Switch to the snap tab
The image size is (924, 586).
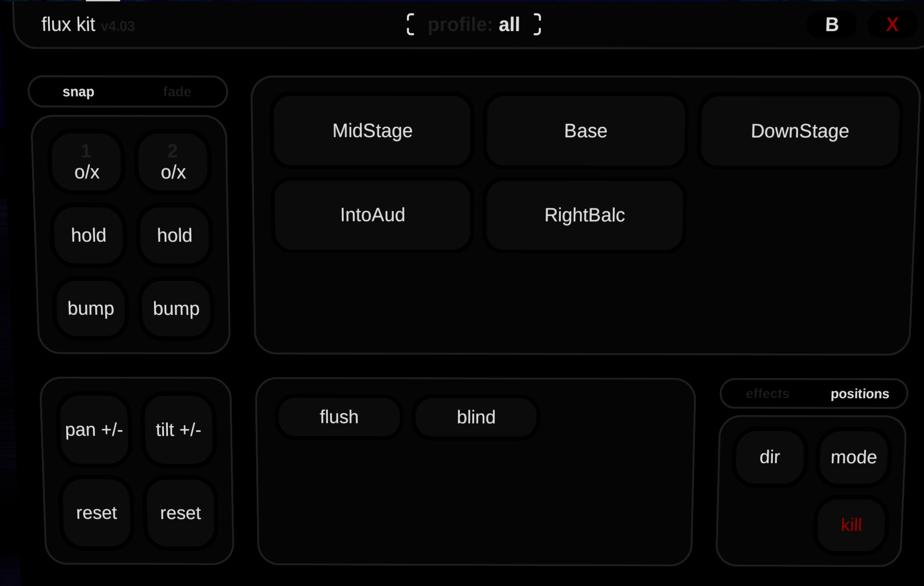coord(78,91)
